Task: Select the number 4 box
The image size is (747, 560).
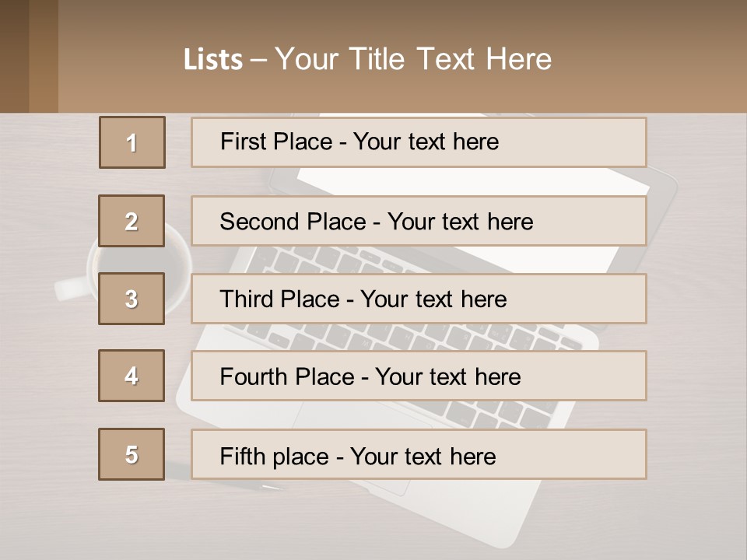Action: click(x=132, y=376)
